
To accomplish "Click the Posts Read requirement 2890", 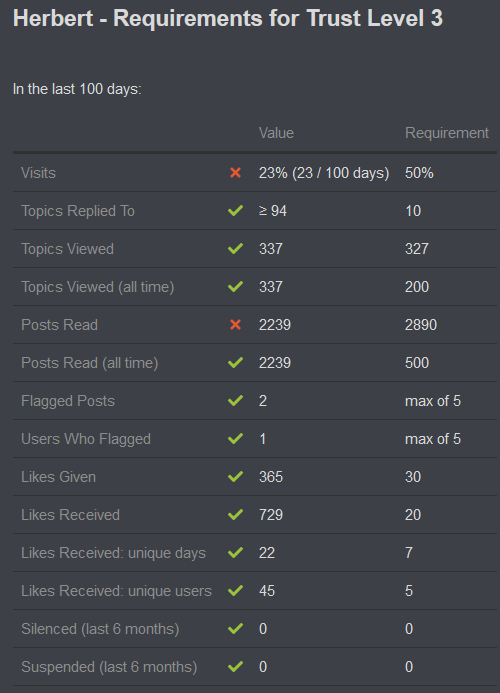I will [421, 325].
